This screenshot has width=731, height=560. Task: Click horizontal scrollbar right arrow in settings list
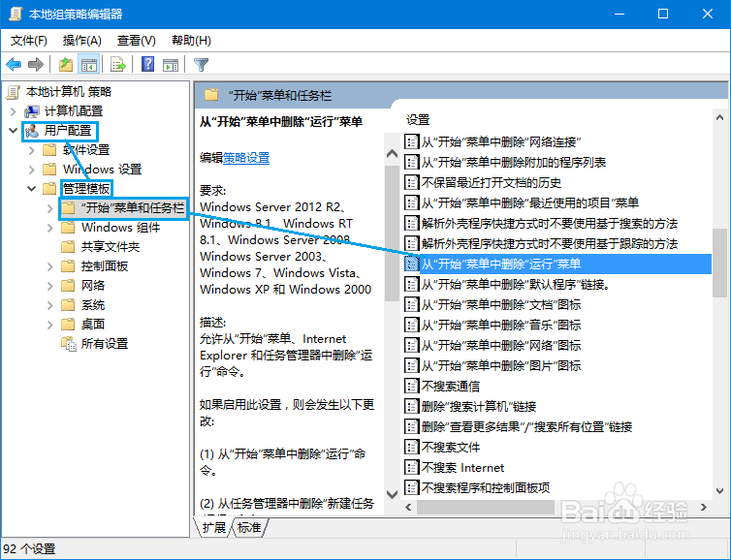[x=704, y=507]
